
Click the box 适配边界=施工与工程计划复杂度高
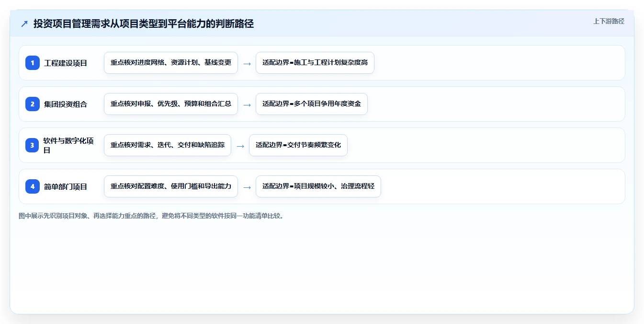[315, 63]
